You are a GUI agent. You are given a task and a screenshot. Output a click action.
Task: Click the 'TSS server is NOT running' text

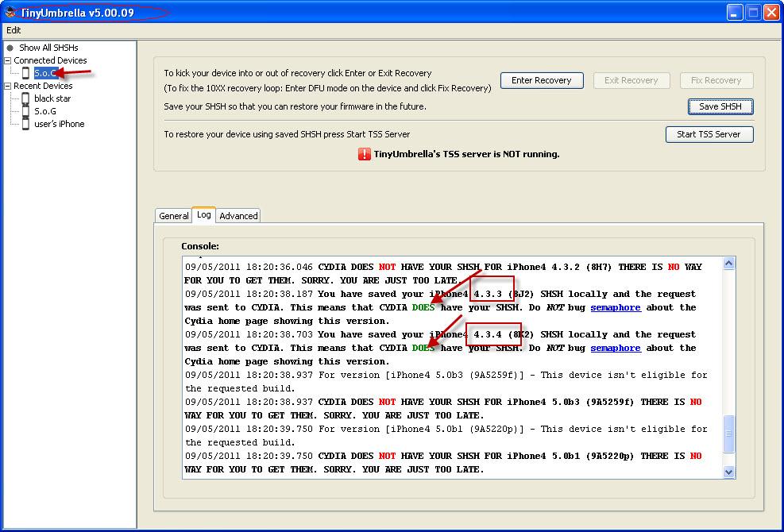[466, 154]
